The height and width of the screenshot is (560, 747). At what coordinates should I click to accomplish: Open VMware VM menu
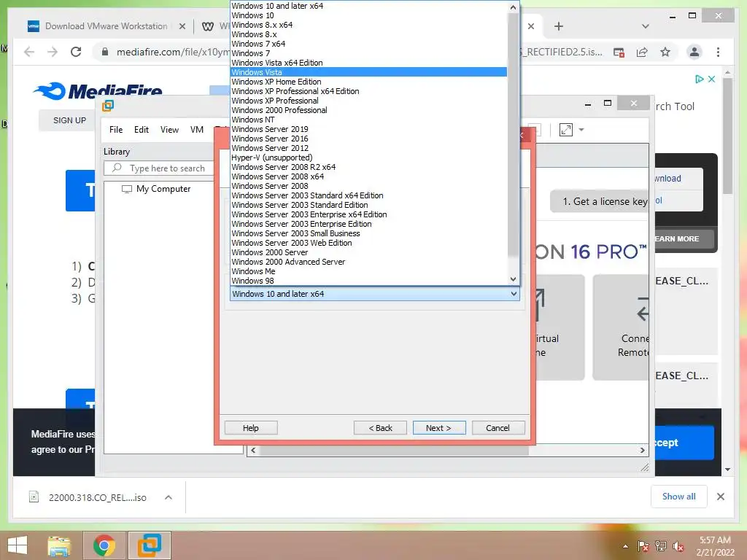pos(197,130)
